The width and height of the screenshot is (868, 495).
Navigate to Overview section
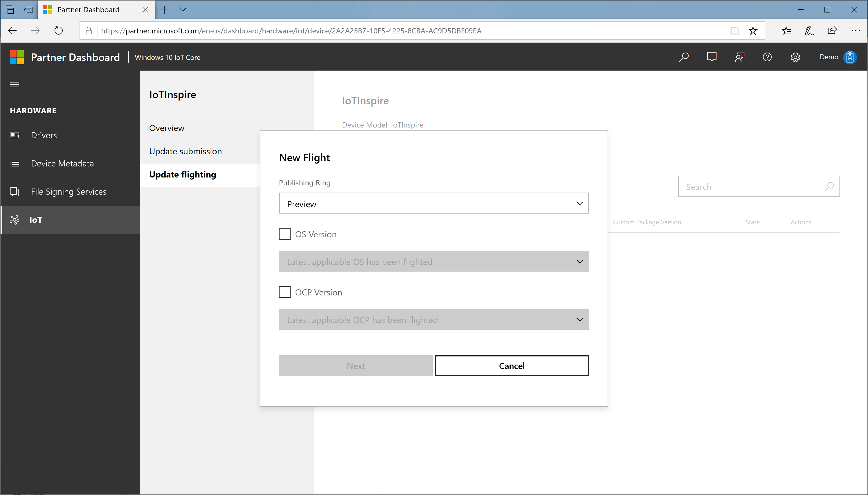coord(167,127)
